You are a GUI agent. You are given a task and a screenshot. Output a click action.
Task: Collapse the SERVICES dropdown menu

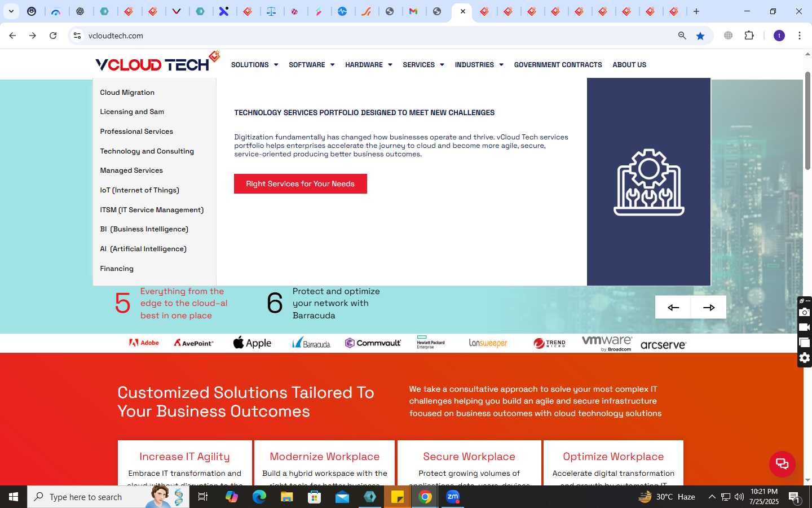click(x=423, y=65)
